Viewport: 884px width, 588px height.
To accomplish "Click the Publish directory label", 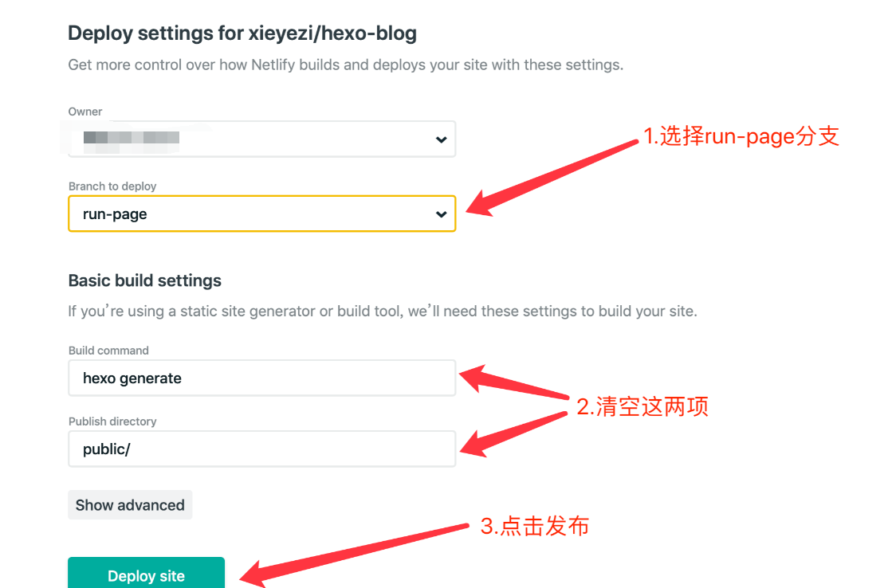I will tap(110, 421).
